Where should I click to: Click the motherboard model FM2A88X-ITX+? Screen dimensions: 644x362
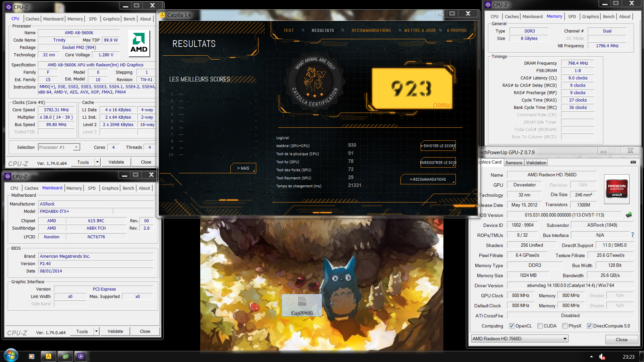75,211
